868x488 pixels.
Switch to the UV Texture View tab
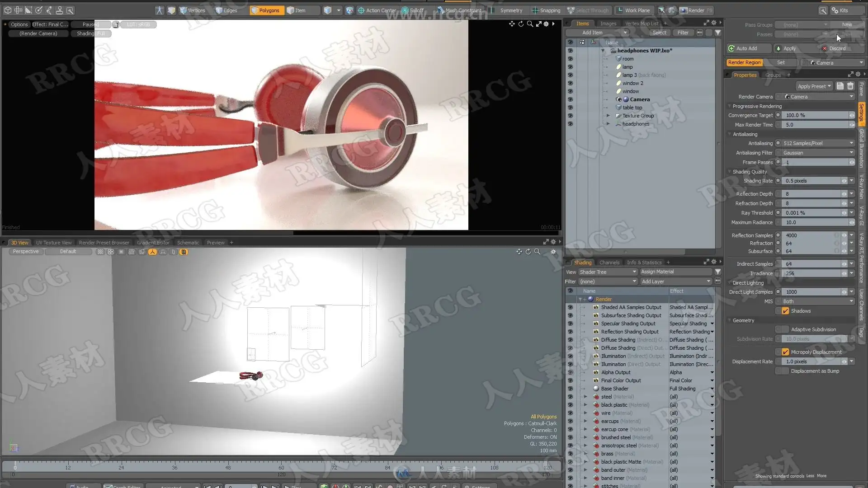click(x=54, y=243)
